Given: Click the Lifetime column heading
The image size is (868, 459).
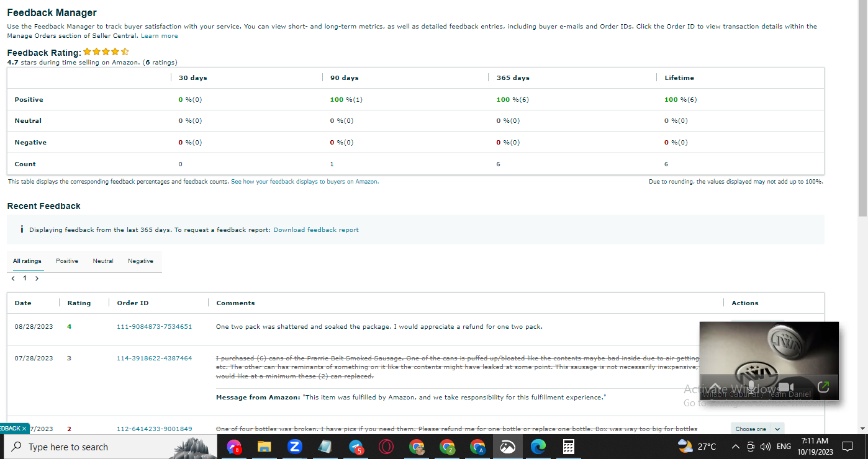Looking at the screenshot, I should click(x=679, y=78).
